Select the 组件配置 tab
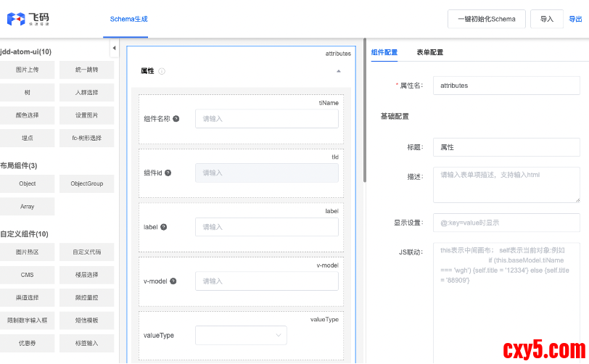 tap(384, 52)
